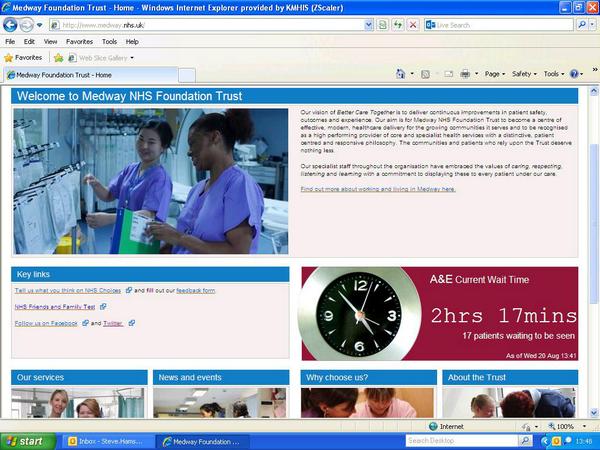
Task: Open the feedback form link
Action: (196, 290)
